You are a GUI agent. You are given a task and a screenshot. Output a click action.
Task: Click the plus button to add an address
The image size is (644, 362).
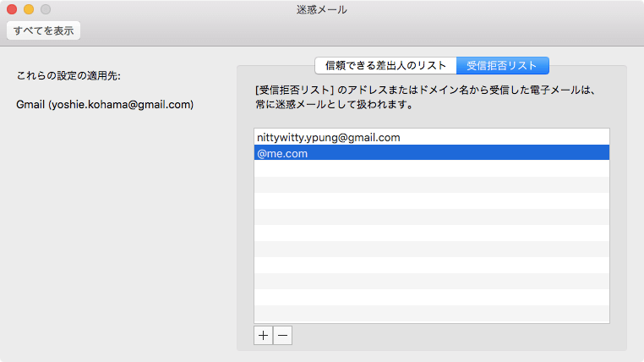point(264,335)
